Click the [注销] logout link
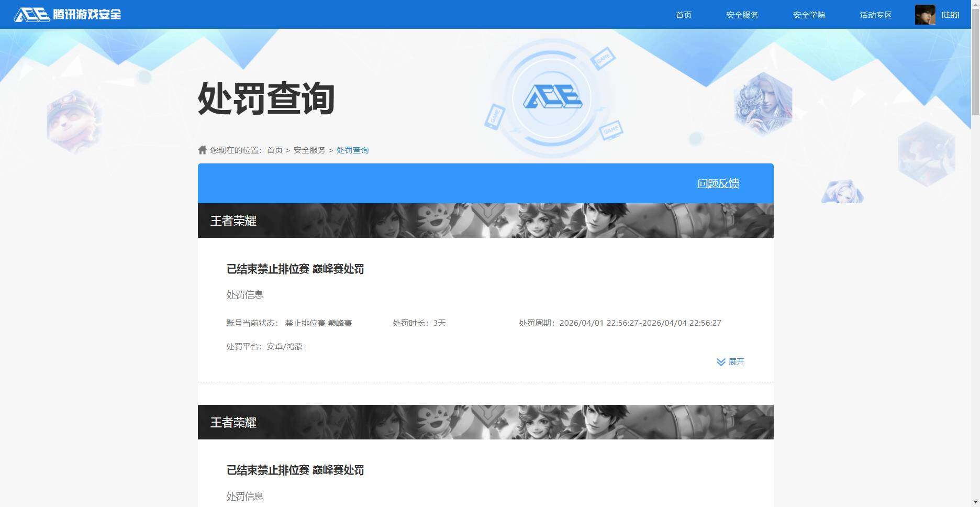Viewport: 980px width, 507px height. pos(950,15)
